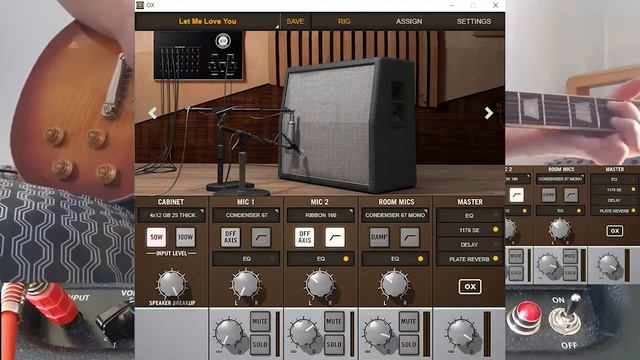The image size is (640, 360).
Task: Open the 4x12 GB 25 THICK cabinet dropdown
Action: [172, 215]
